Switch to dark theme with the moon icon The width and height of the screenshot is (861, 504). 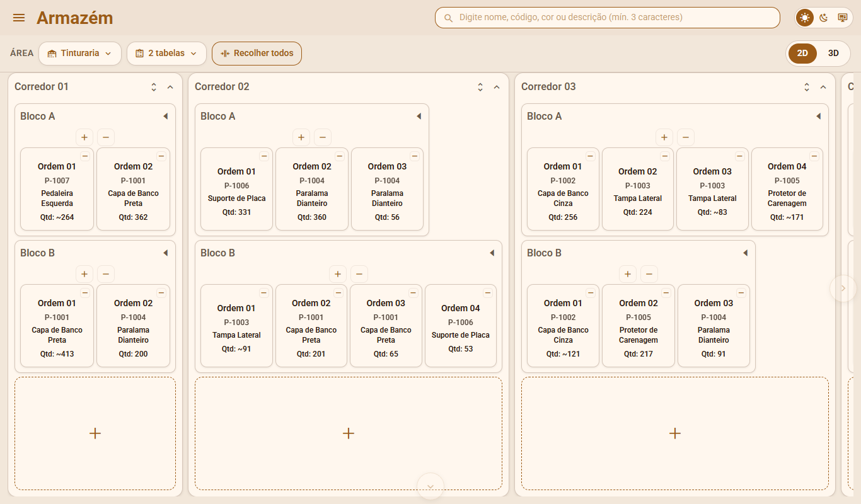click(824, 18)
